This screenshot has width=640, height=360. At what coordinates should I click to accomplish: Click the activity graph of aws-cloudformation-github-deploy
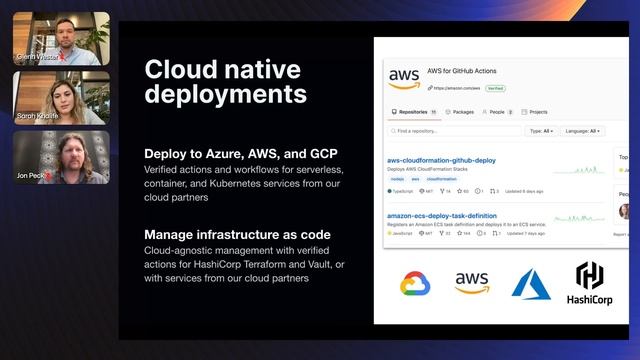click(579, 170)
